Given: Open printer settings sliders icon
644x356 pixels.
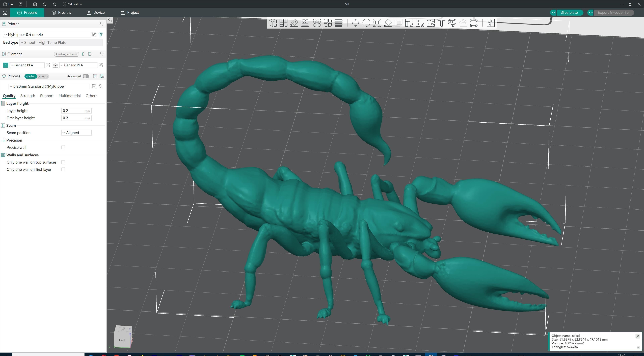Looking at the screenshot, I should pos(101,24).
